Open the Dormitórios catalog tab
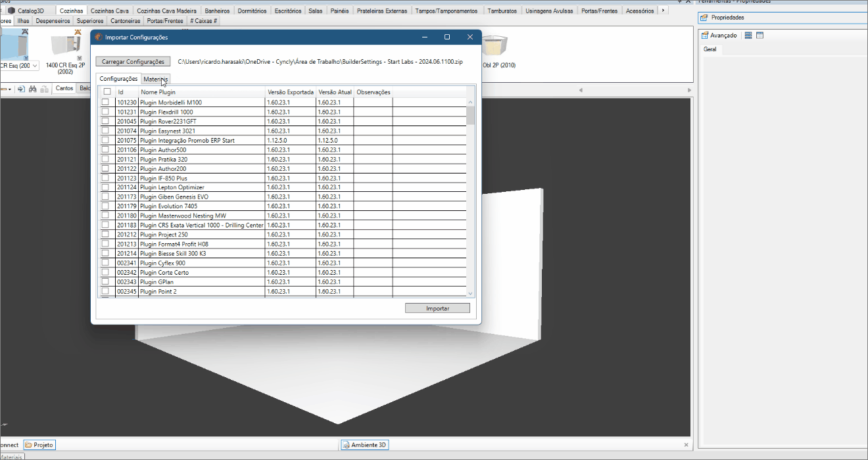Image resolution: width=868 pixels, height=460 pixels. coord(252,11)
